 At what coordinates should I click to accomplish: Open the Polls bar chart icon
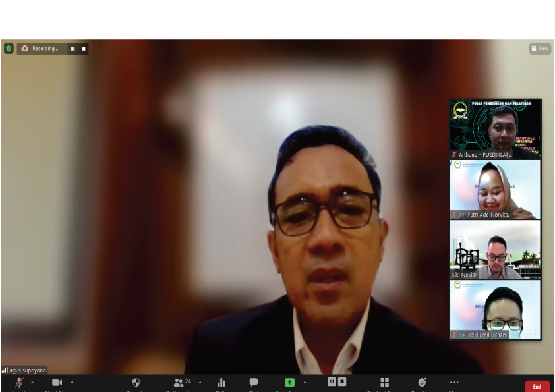[x=221, y=383]
